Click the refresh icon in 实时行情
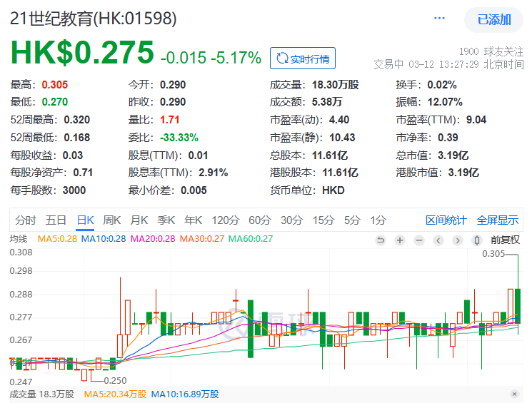This screenshot has height=403, width=532. 282,58
